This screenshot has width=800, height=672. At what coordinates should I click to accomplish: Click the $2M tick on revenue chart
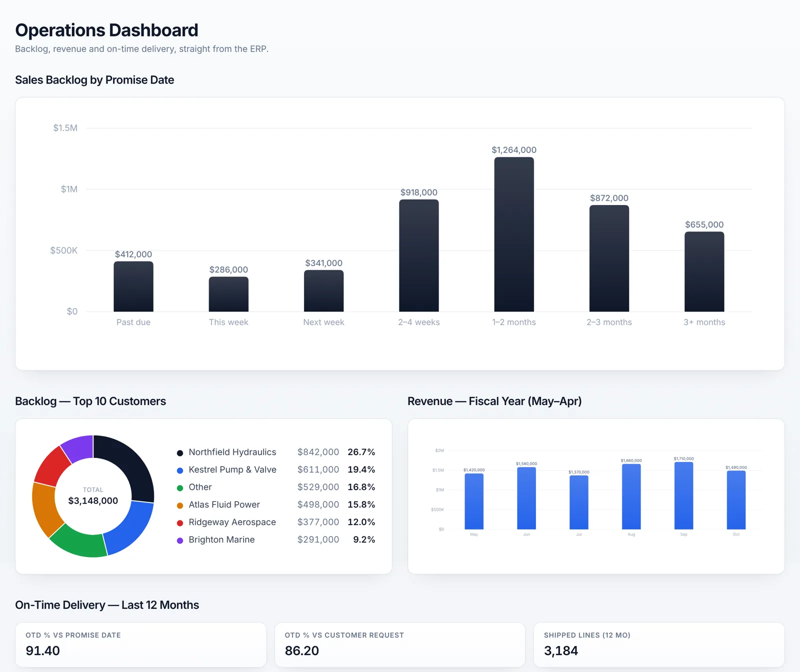[x=439, y=450]
